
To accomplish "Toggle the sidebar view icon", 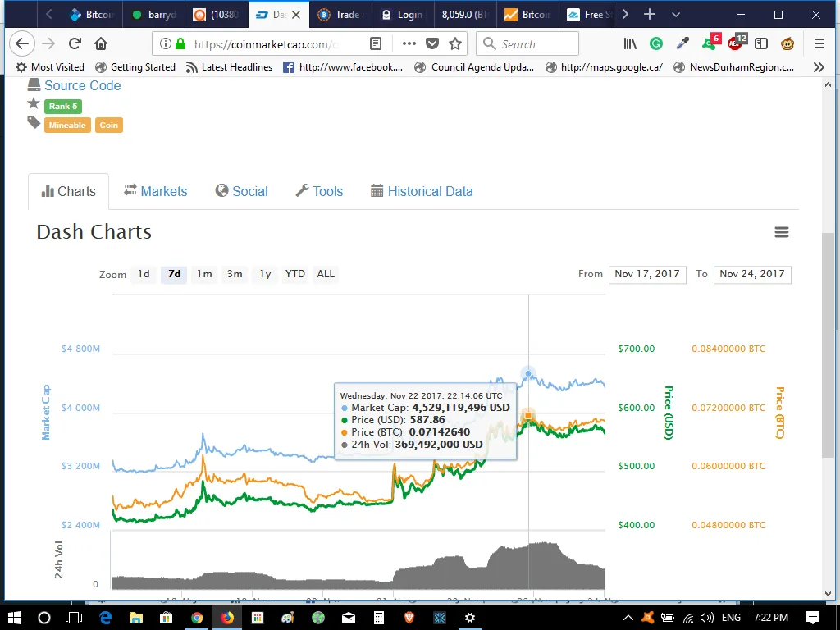I will (761, 44).
